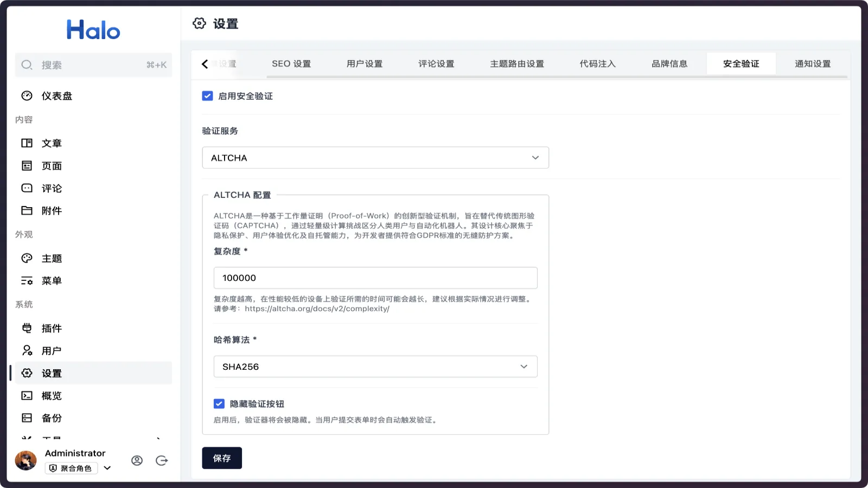
Task: Open the 仪表盘 dashboard icon in sidebar
Action: (27, 95)
